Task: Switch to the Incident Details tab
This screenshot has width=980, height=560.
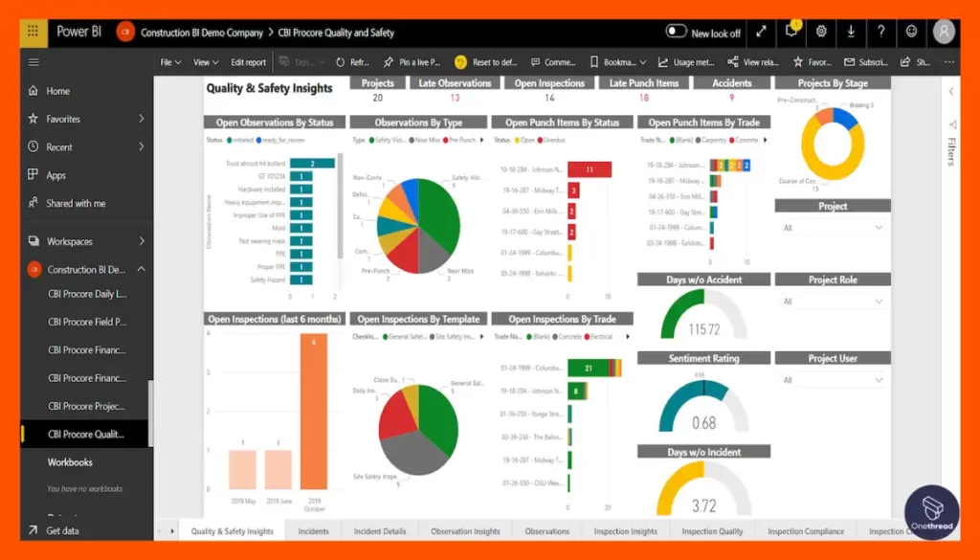Action: click(379, 530)
